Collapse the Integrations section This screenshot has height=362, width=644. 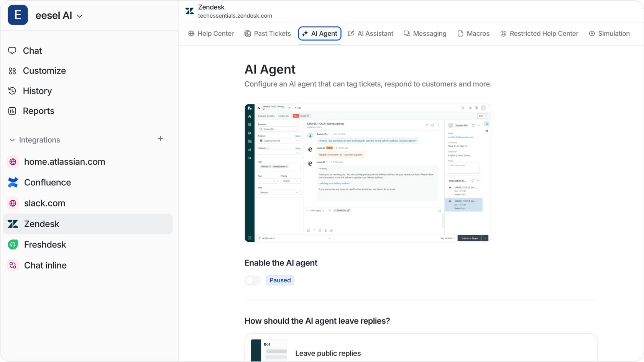point(12,140)
